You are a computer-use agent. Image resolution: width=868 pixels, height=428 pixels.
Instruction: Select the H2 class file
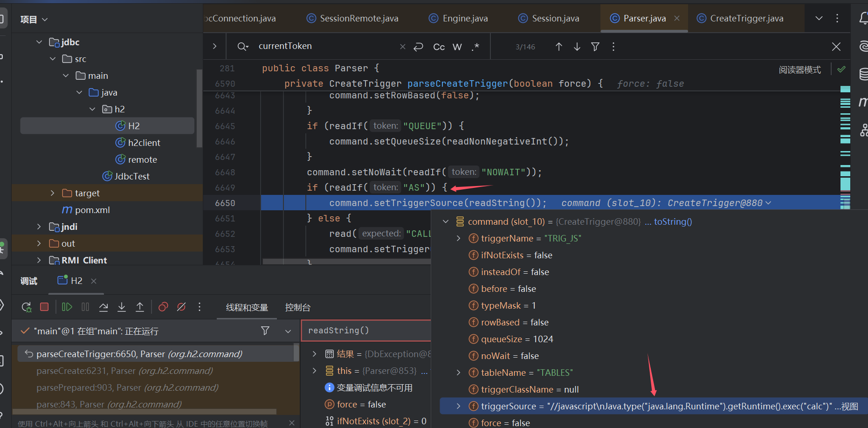click(x=107, y=126)
